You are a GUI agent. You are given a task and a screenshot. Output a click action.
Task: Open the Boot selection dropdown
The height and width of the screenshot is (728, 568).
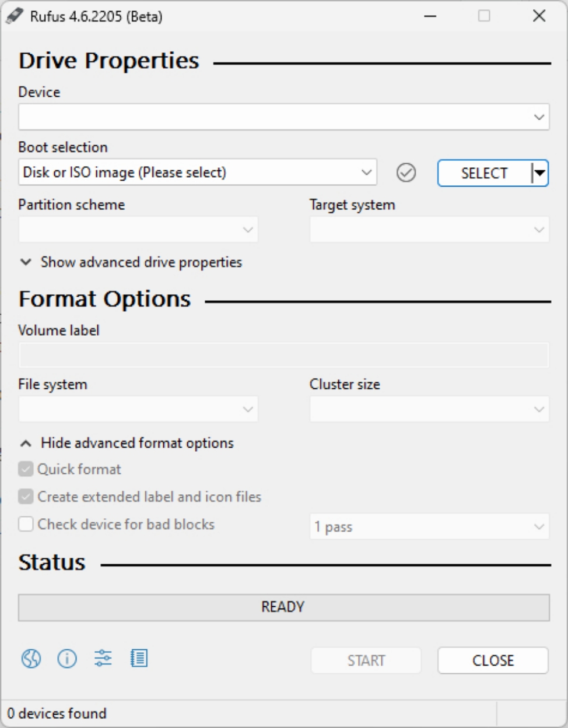tap(197, 173)
